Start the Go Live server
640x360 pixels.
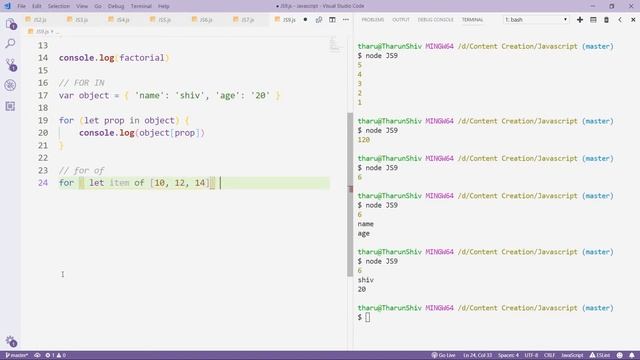pos(443,355)
